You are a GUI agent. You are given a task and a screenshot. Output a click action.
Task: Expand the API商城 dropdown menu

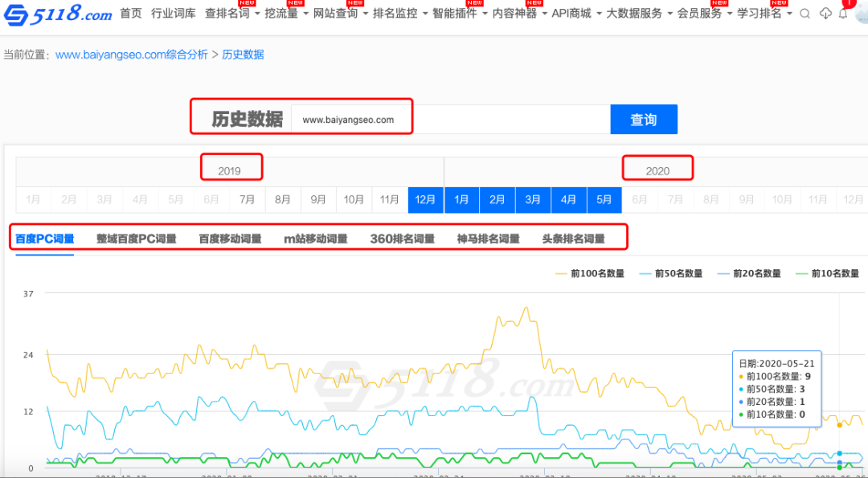pos(577,14)
